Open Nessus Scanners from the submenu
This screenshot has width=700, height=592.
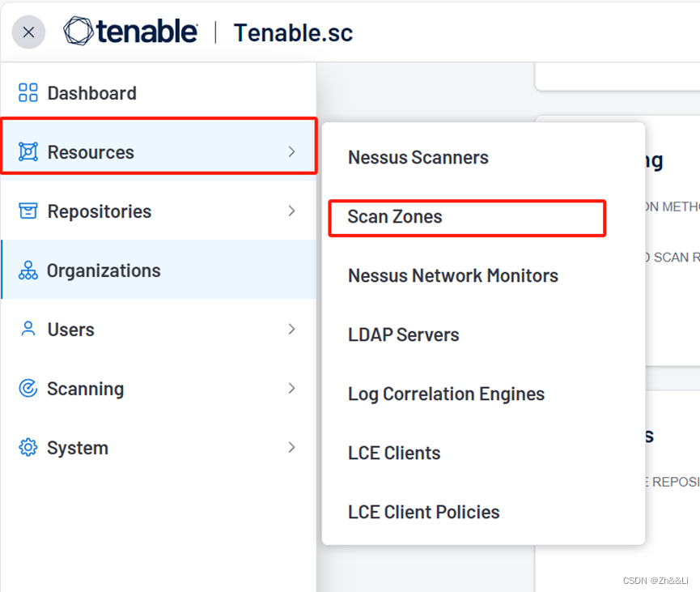[x=418, y=157]
